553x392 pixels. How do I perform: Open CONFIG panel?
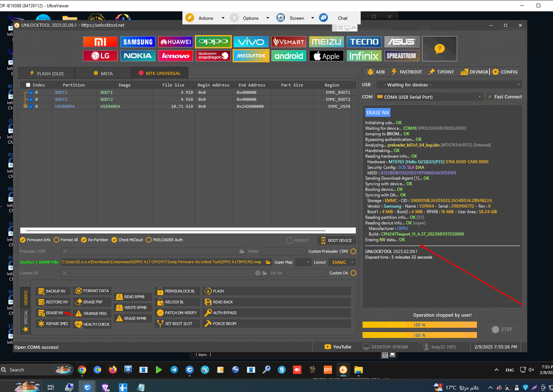505,72
